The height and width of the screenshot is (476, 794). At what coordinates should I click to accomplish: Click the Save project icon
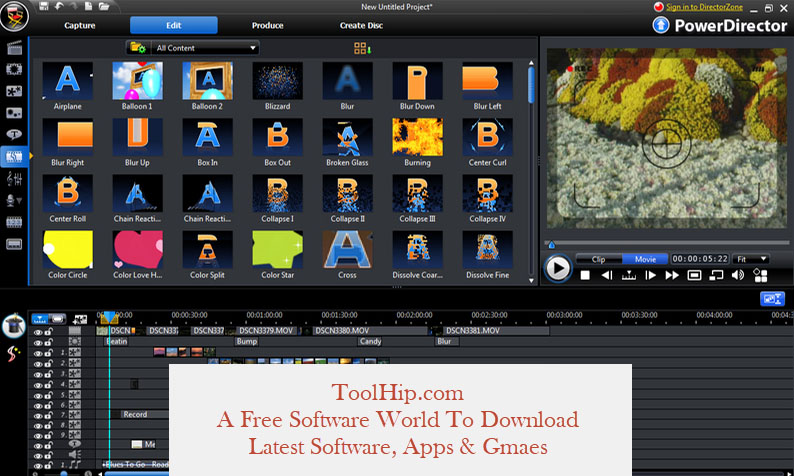[x=44, y=6]
